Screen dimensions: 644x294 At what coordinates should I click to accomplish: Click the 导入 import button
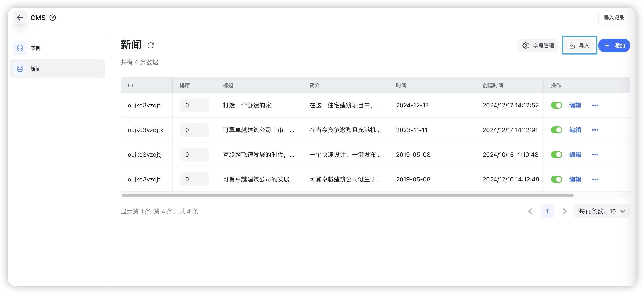coord(579,45)
